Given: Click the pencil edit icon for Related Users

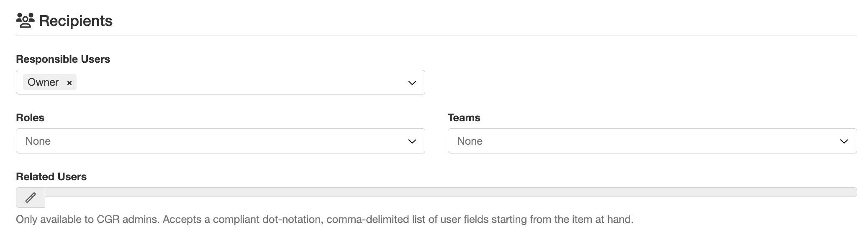Looking at the screenshot, I should coord(31,197).
